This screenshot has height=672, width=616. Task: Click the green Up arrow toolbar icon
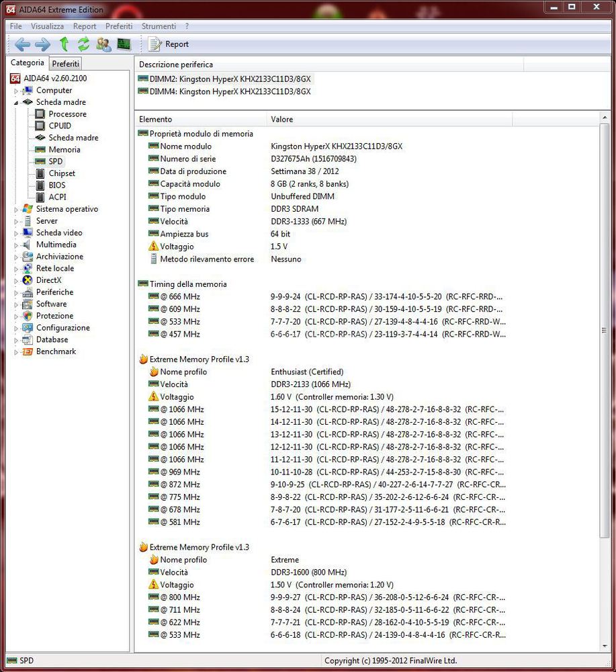[x=64, y=44]
